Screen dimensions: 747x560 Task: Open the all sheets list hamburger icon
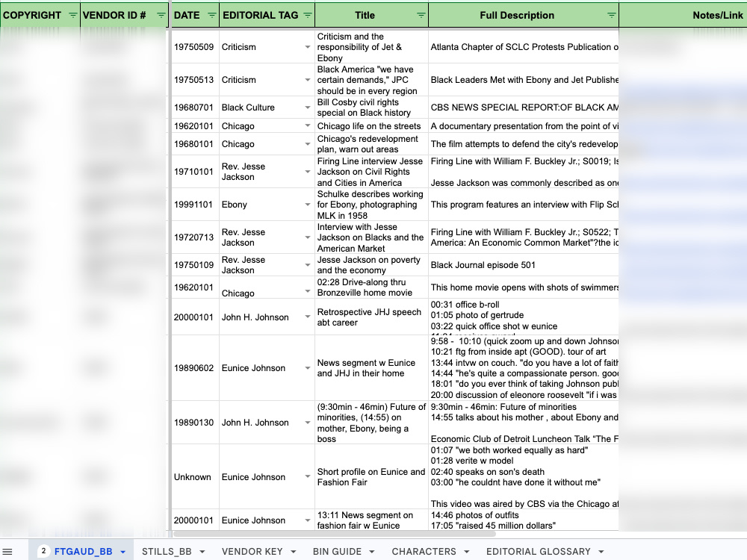(7, 552)
